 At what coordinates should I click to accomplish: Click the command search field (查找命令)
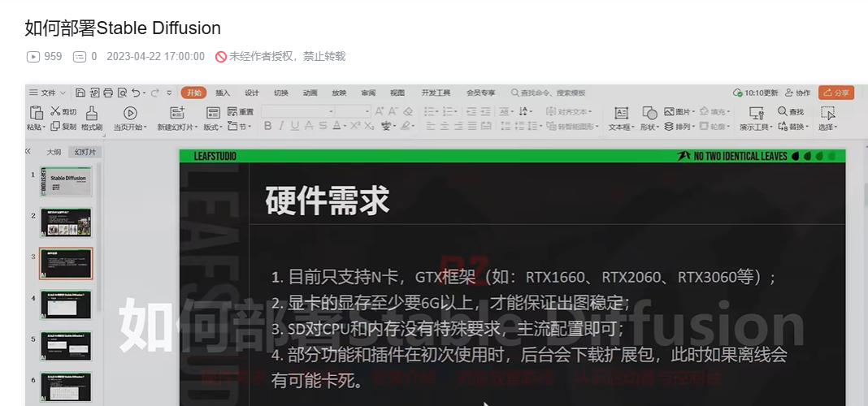(x=548, y=93)
